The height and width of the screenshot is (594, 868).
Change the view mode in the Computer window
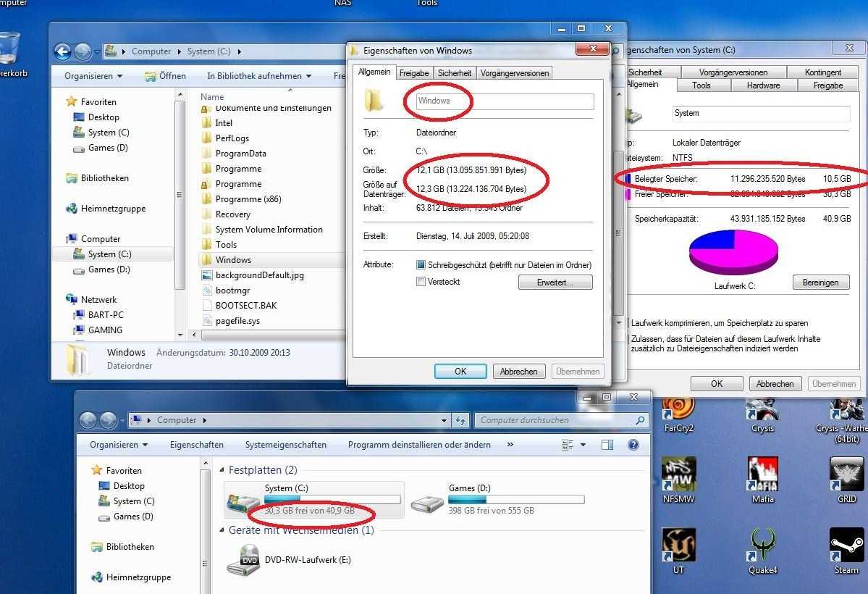568,444
